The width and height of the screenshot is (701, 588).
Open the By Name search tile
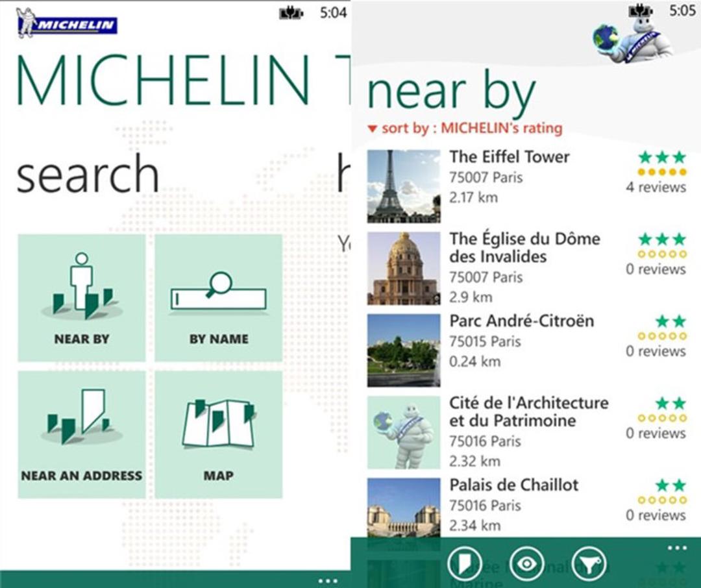pyautogui.click(x=219, y=297)
